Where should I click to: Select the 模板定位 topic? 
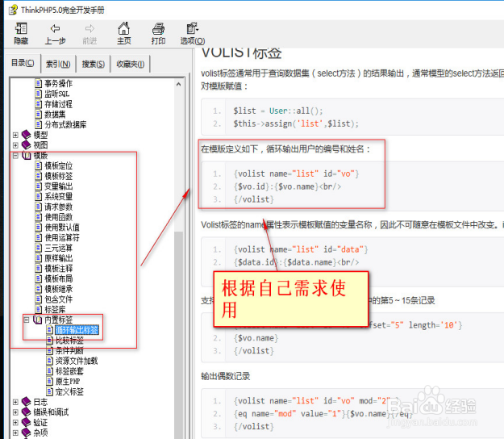click(59, 166)
